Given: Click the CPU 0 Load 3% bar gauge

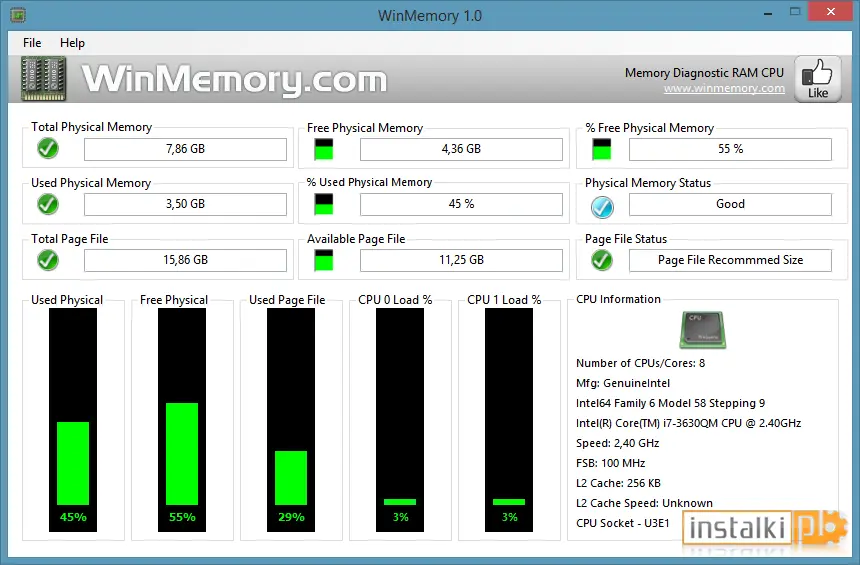Looking at the screenshot, I should [x=400, y=420].
